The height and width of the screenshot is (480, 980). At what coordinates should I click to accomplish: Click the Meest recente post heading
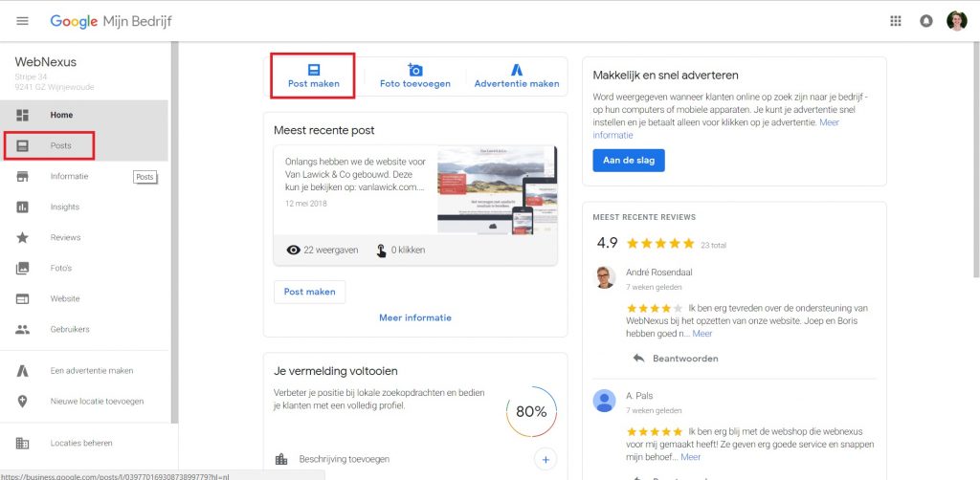(324, 130)
